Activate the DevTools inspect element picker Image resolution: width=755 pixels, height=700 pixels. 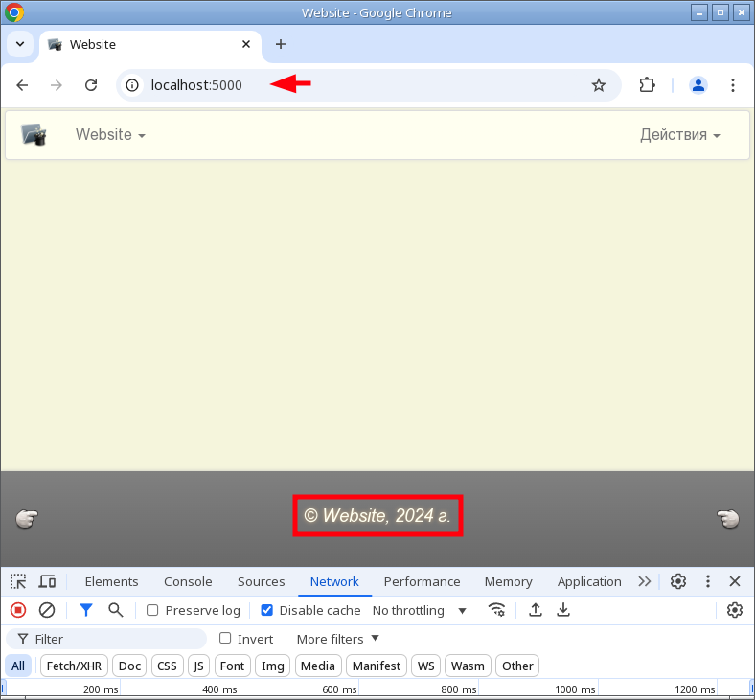pos(18,581)
